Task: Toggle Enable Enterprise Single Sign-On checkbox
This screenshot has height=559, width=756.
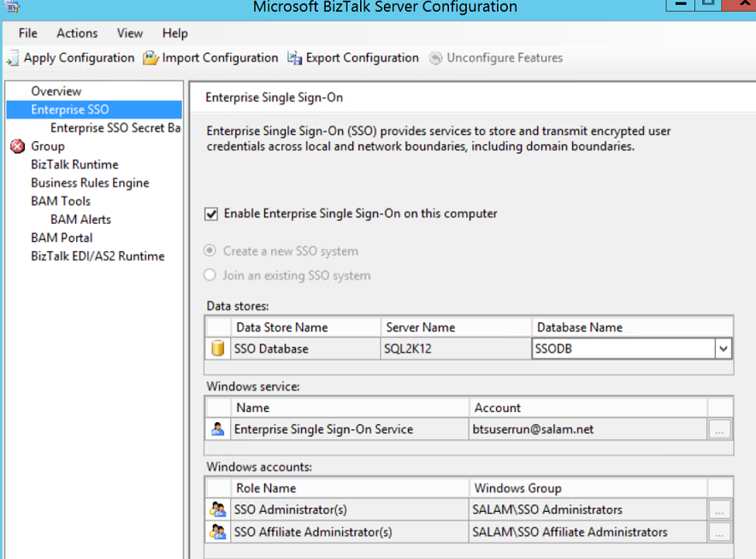Action: (211, 214)
